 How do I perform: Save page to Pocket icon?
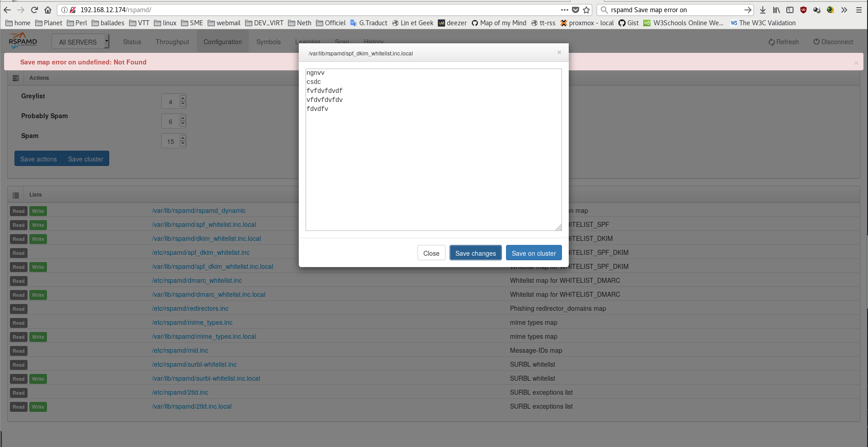coord(576,10)
